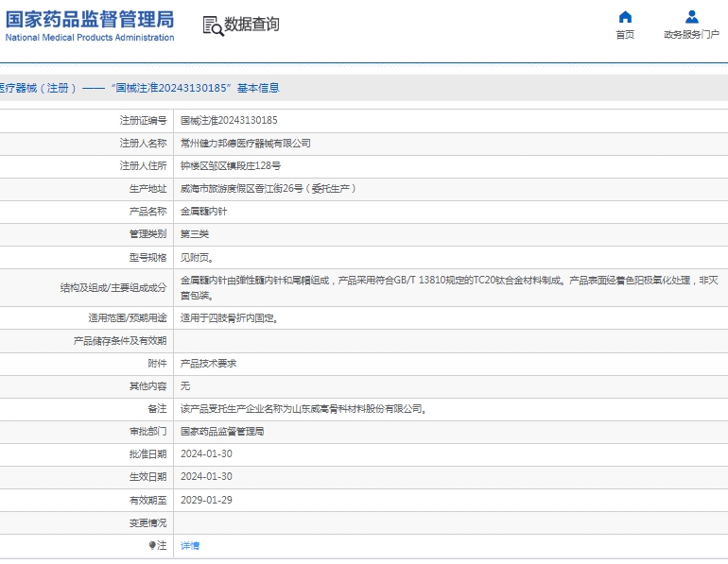Open the 政务服务门户 user icon
Viewport: 728px width, 564px height.
[691, 17]
